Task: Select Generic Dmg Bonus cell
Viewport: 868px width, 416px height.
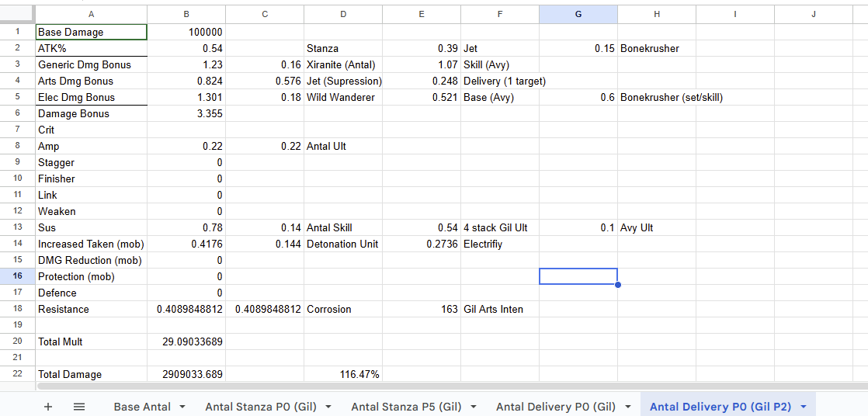Action: click(92, 64)
